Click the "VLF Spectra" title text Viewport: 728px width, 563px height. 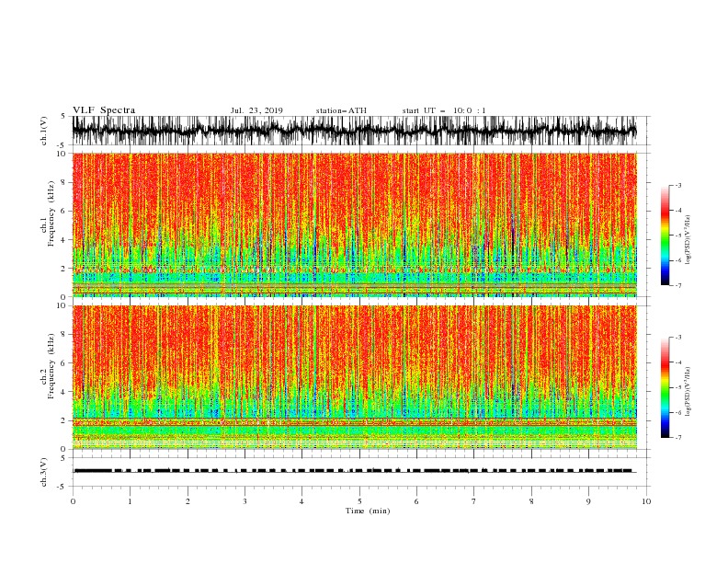(104, 110)
